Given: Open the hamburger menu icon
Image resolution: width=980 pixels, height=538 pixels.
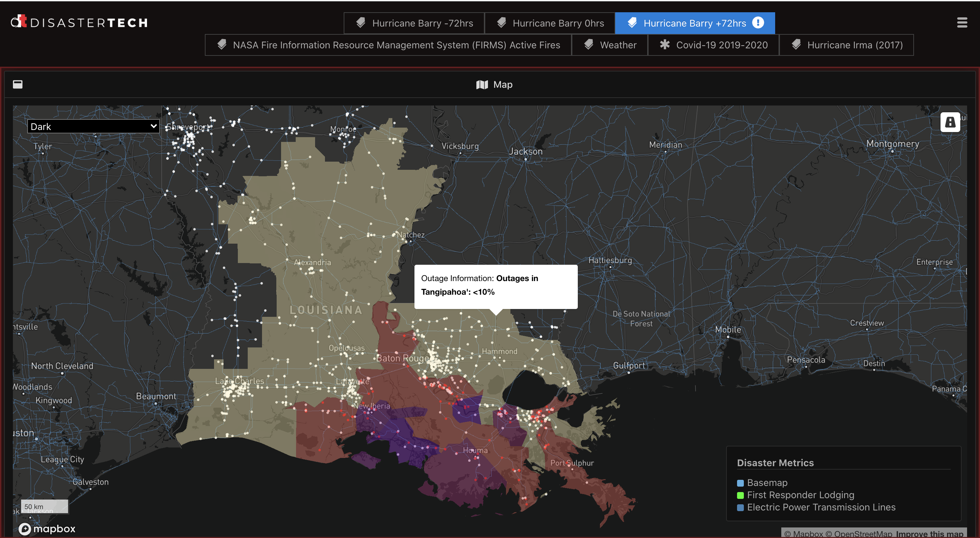Looking at the screenshot, I should (962, 23).
